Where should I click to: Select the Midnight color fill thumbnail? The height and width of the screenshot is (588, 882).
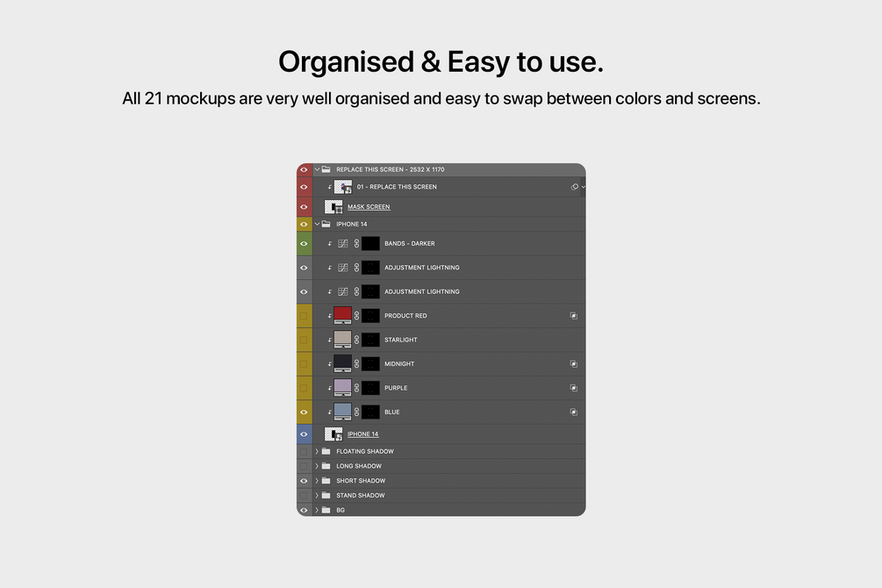[x=342, y=364]
